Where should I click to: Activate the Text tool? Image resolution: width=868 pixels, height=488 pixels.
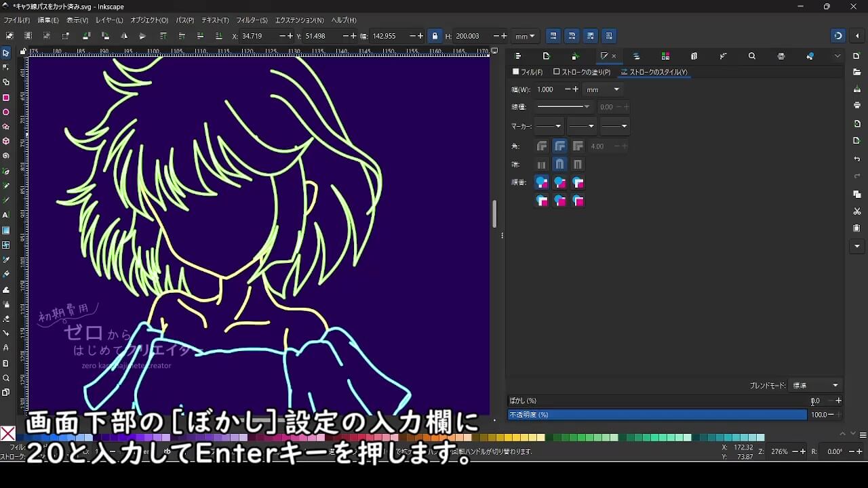[x=6, y=215]
